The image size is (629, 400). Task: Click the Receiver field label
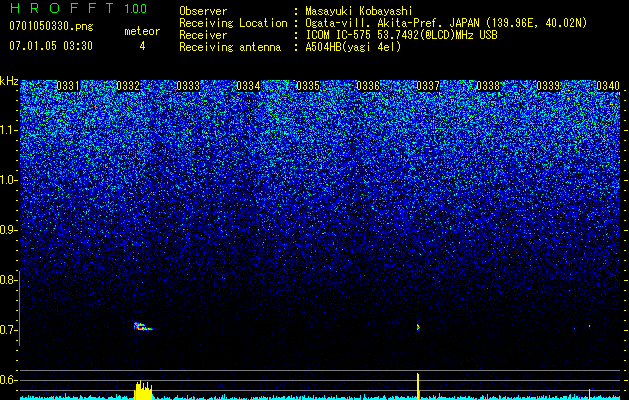203,35
